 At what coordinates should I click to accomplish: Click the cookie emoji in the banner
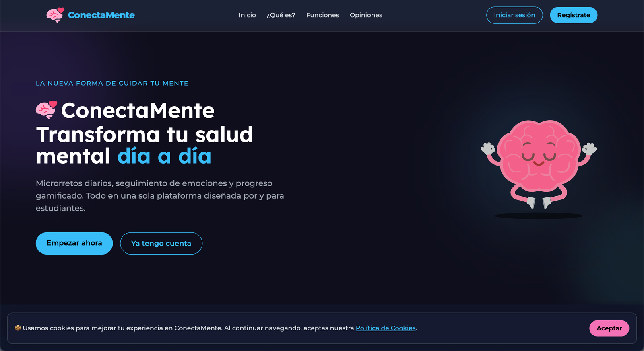tap(18, 328)
